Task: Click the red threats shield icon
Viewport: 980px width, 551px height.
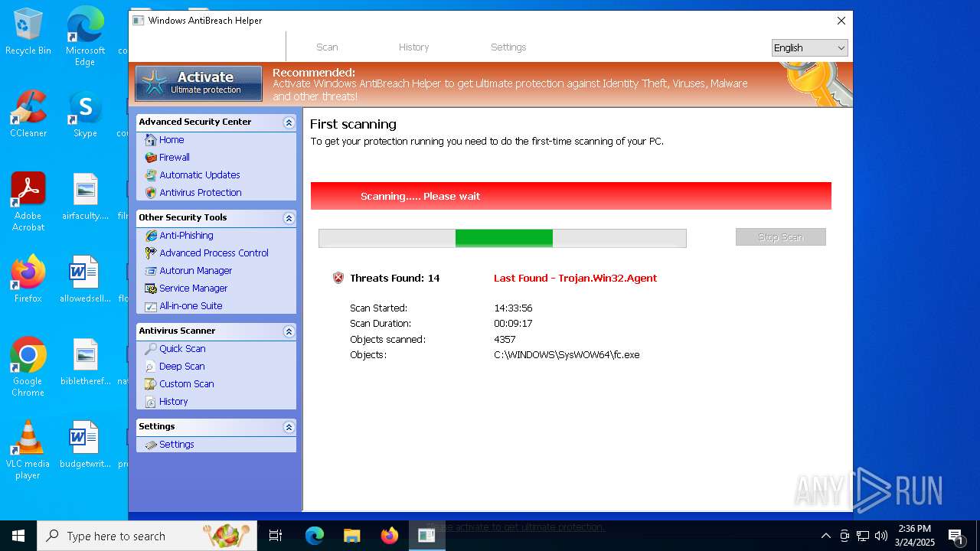Action: point(338,278)
